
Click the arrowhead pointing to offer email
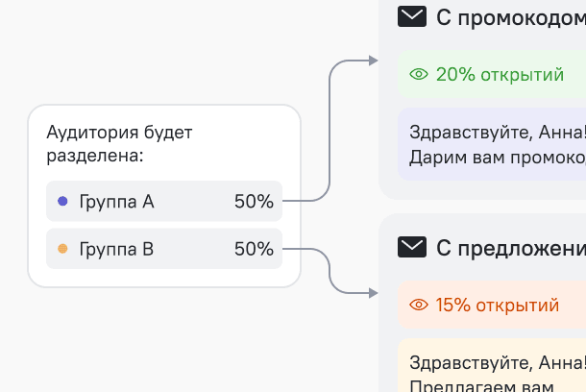pyautogui.click(x=374, y=292)
